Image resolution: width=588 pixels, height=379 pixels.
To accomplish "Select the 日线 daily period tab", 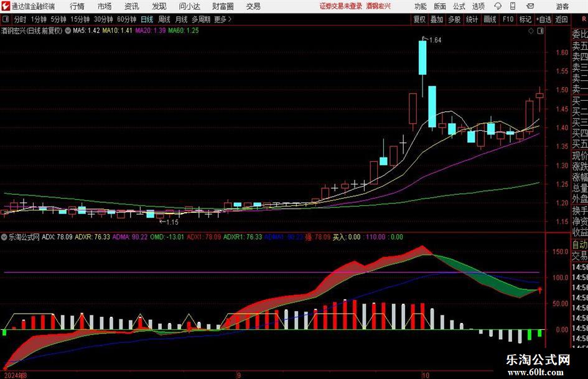I will (147, 19).
